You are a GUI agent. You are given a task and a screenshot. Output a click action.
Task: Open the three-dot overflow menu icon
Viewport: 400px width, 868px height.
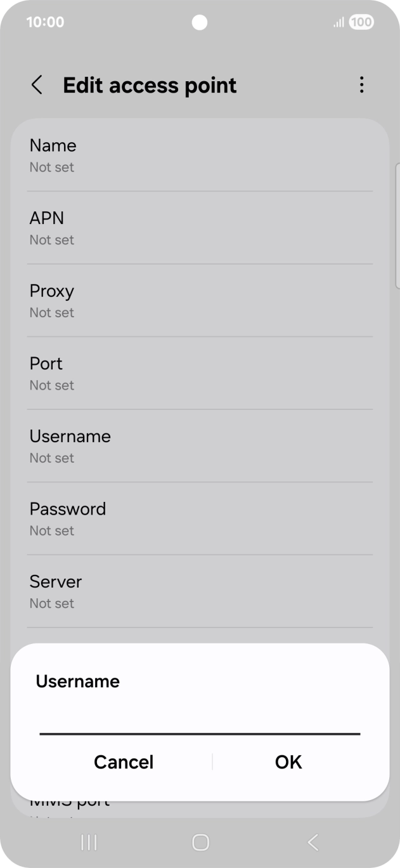point(361,84)
